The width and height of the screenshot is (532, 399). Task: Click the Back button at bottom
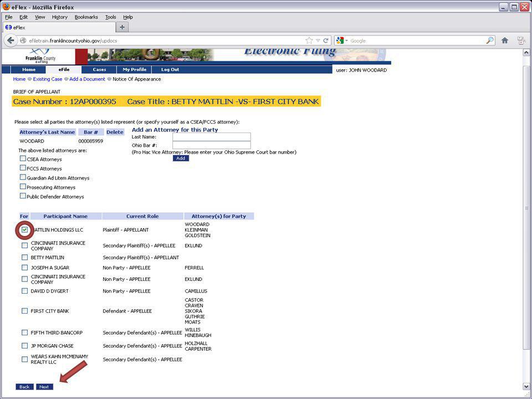point(24,387)
